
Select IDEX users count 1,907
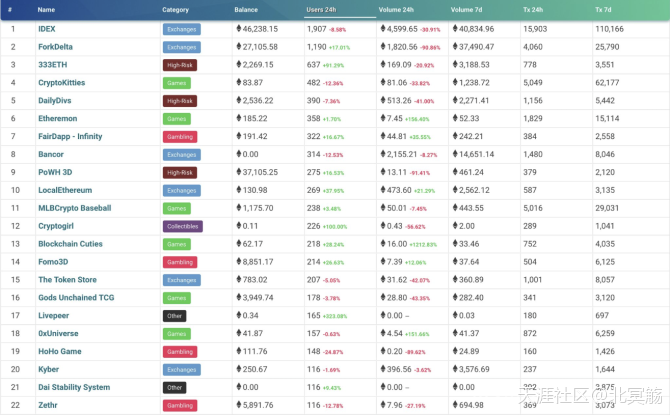[x=317, y=29]
